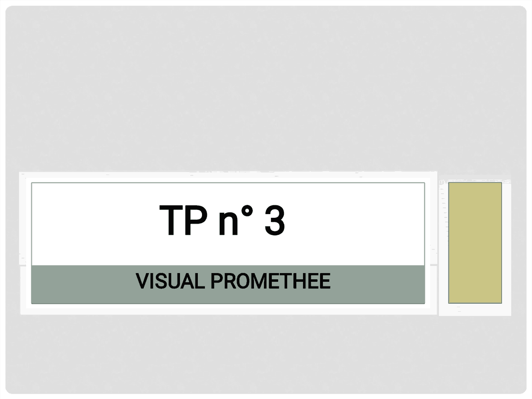The width and height of the screenshot is (532, 399).
Task: Click the "n°" symbol in the title
Action: tap(235, 220)
